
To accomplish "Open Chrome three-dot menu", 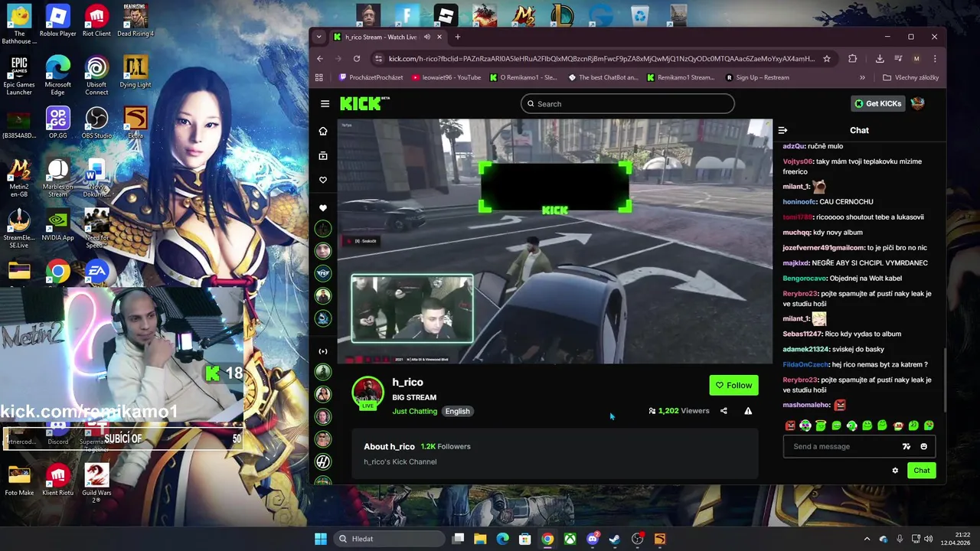I will (x=935, y=58).
